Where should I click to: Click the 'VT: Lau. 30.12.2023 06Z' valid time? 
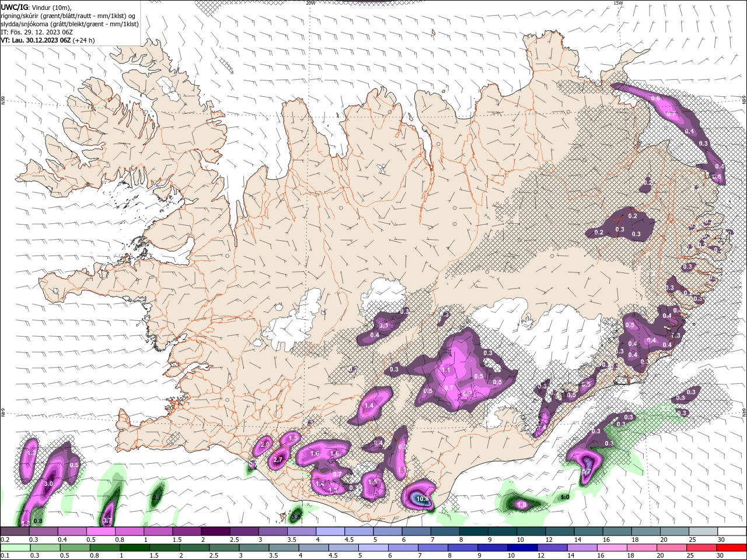tap(36, 40)
